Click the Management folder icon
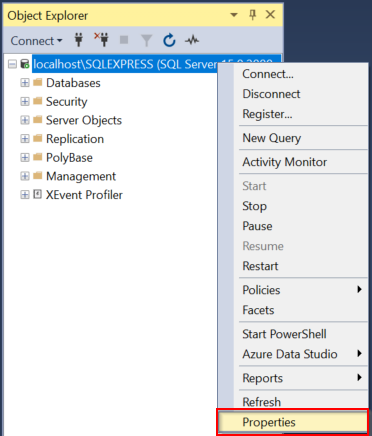The image size is (372, 436). [38, 175]
